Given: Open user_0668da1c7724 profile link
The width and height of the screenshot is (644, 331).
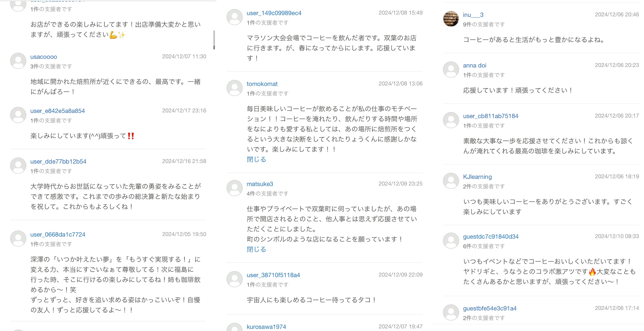Looking at the screenshot, I should 58,234.
